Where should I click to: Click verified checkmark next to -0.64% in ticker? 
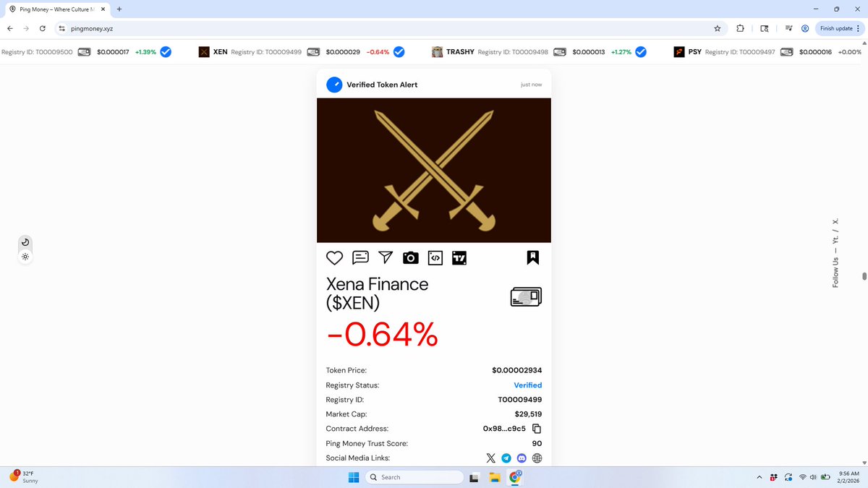[399, 52]
